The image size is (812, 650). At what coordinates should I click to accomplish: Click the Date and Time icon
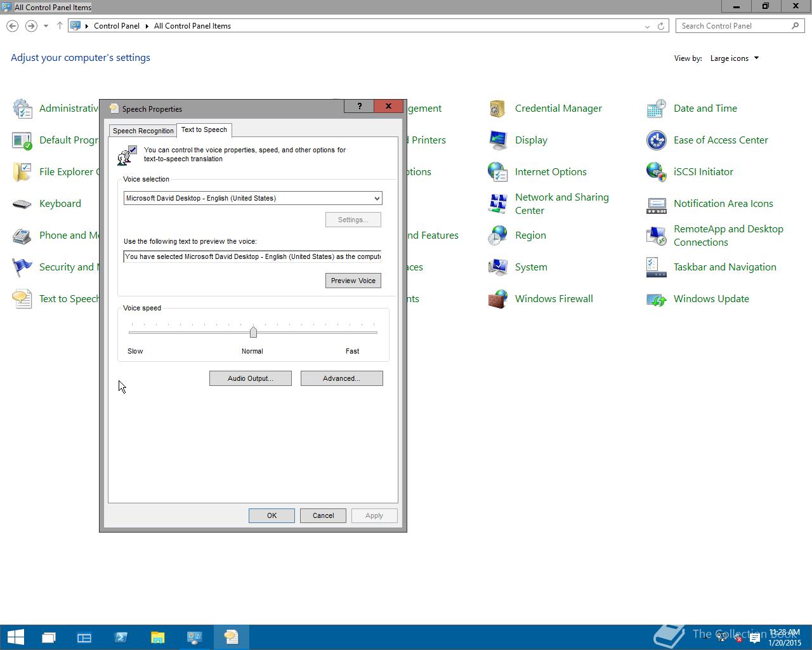(657, 109)
